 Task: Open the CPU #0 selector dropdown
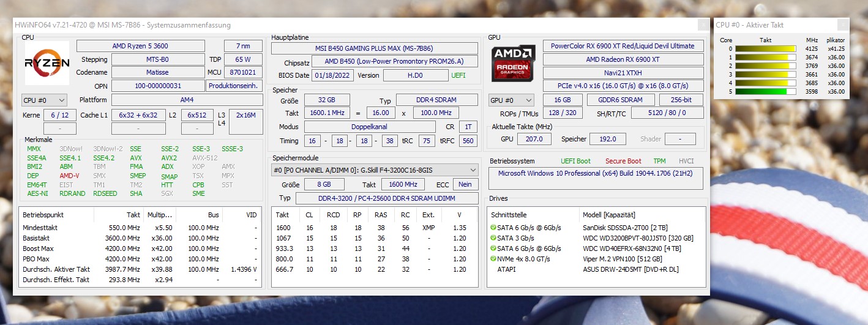pyautogui.click(x=44, y=100)
